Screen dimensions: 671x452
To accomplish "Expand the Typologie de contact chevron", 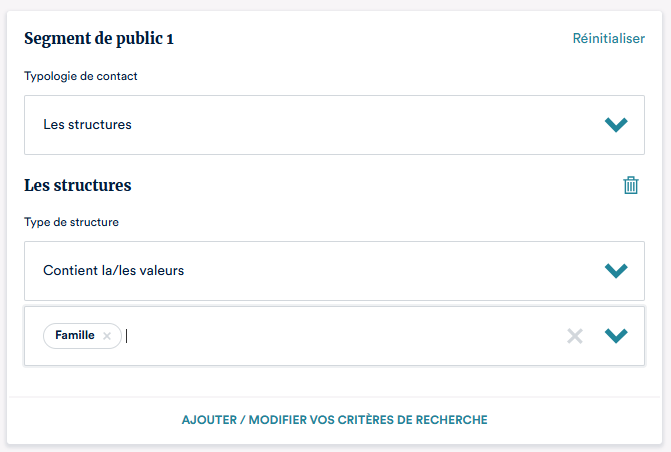I will coord(616,125).
